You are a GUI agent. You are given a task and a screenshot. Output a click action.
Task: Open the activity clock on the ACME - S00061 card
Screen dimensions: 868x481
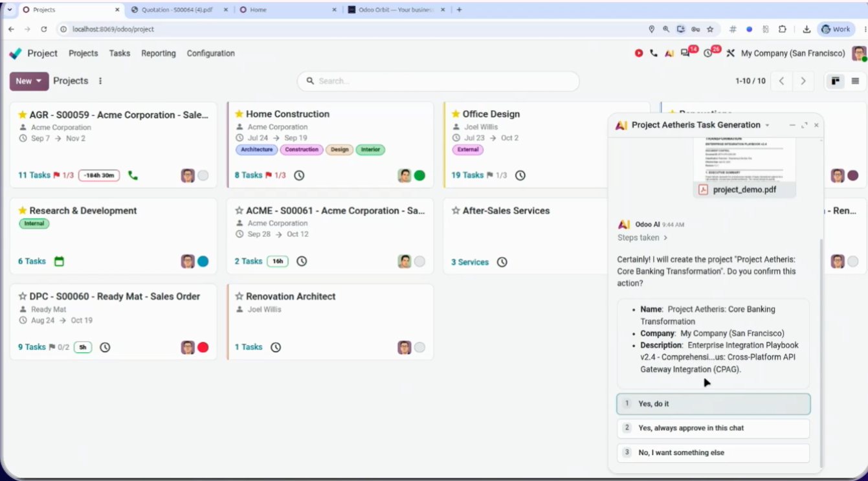[302, 262]
